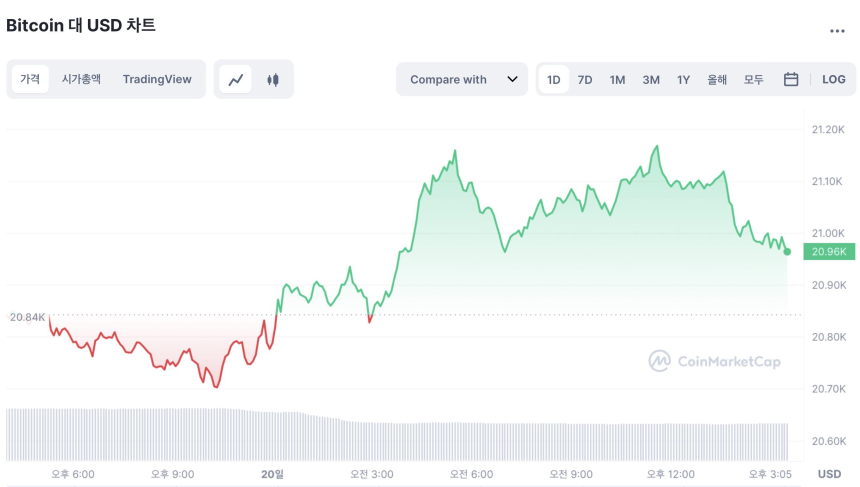Screen dimensions: 860x487
Task: Click the Compare with chevron arrow
Action: point(512,79)
